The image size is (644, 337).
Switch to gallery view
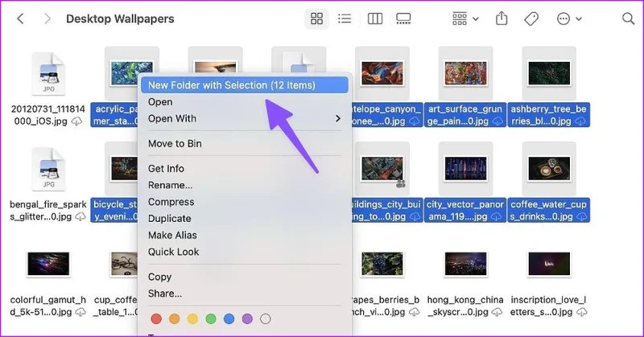pos(403,18)
